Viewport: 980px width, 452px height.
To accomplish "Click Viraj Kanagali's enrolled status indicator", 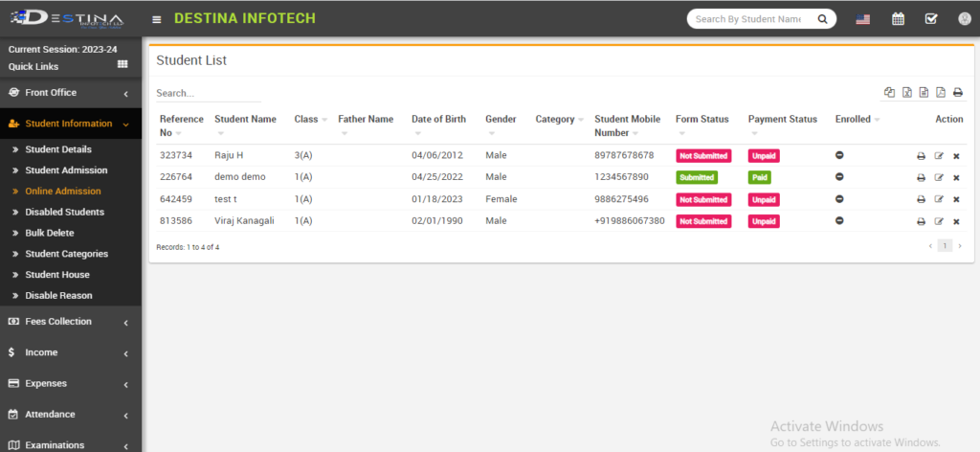I will [x=839, y=220].
